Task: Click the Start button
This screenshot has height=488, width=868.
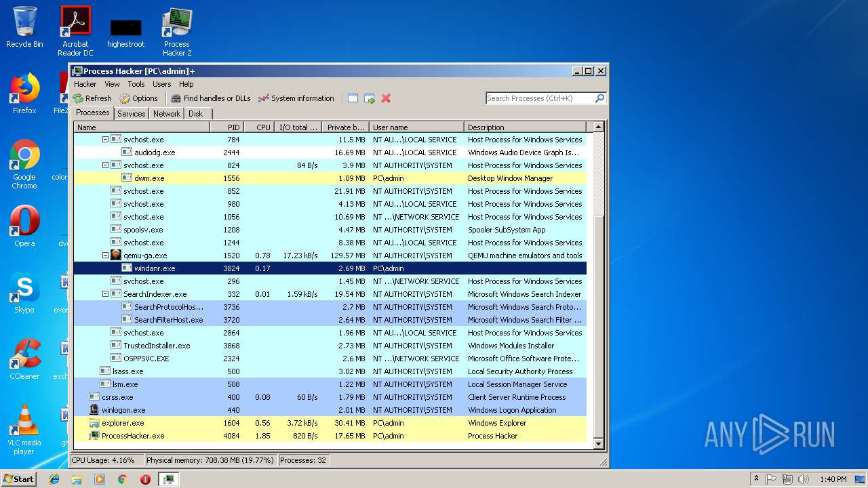Action: pyautogui.click(x=18, y=479)
